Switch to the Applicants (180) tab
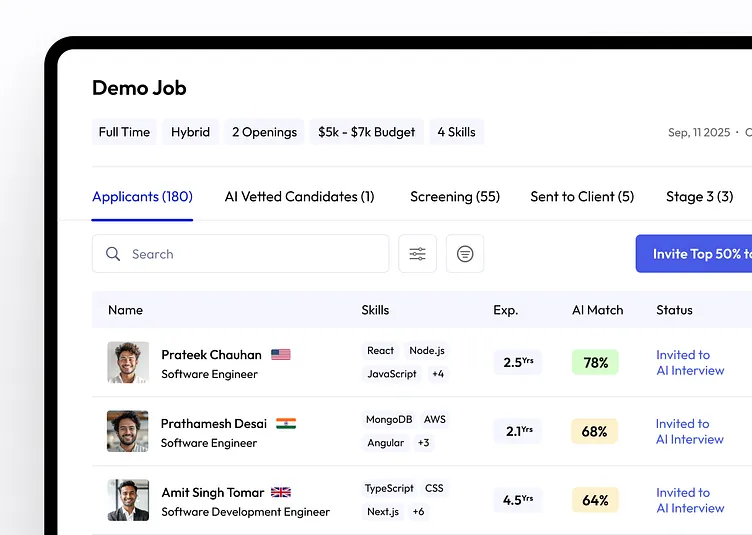The width and height of the screenshot is (752, 535). [x=142, y=197]
